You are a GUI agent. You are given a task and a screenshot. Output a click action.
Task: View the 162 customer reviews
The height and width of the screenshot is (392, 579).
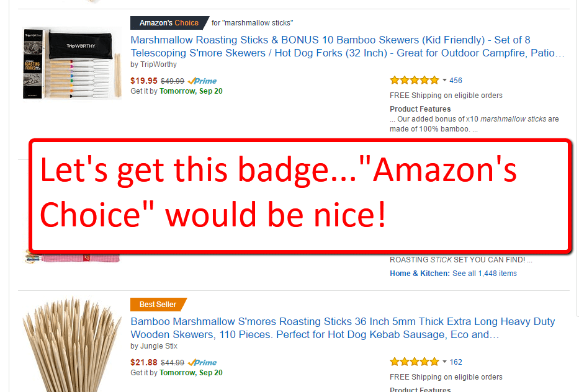coord(456,362)
